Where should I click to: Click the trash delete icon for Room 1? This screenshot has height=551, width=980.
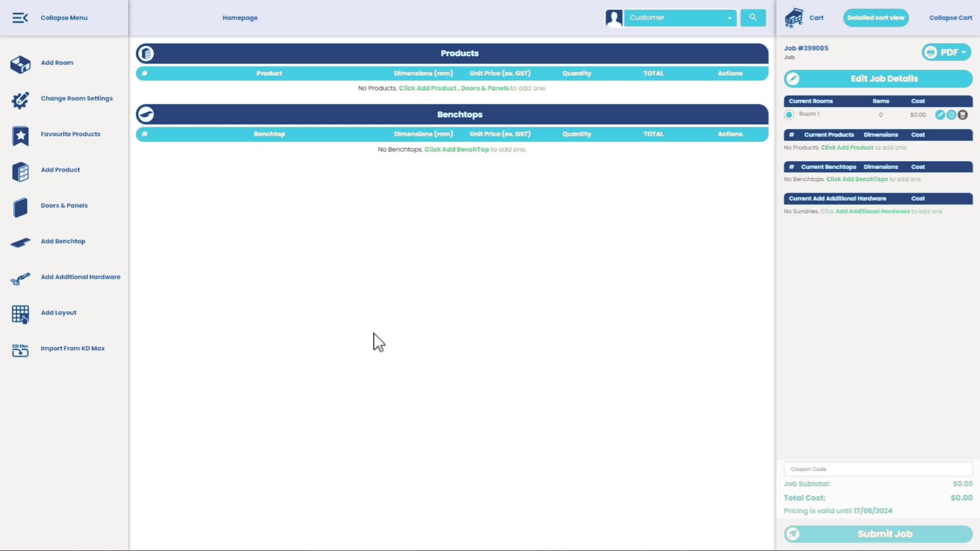[x=963, y=115]
